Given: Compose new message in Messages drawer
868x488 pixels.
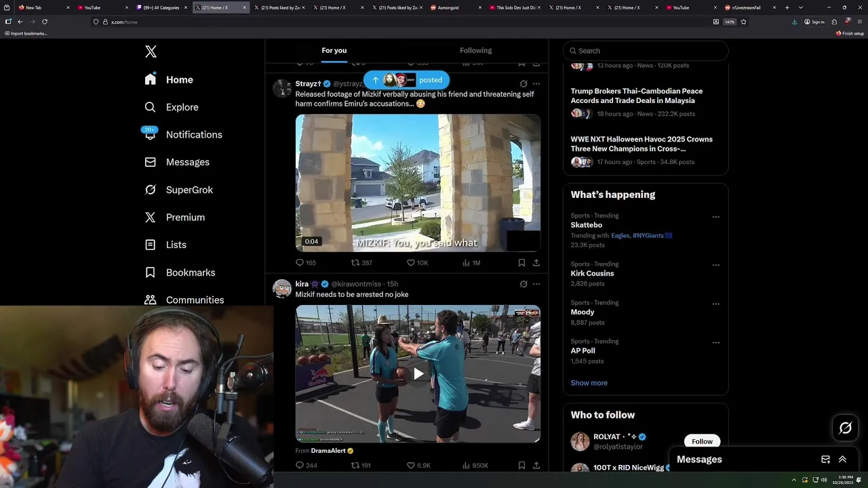Looking at the screenshot, I should click(825, 460).
